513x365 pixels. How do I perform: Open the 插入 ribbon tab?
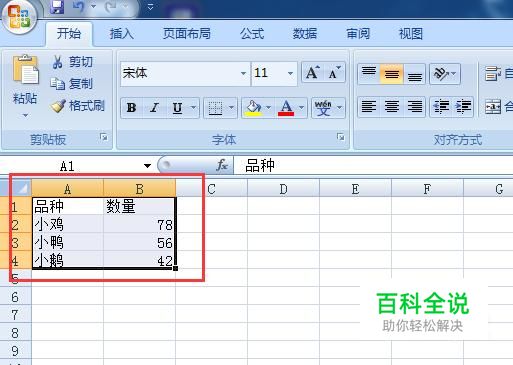121,34
